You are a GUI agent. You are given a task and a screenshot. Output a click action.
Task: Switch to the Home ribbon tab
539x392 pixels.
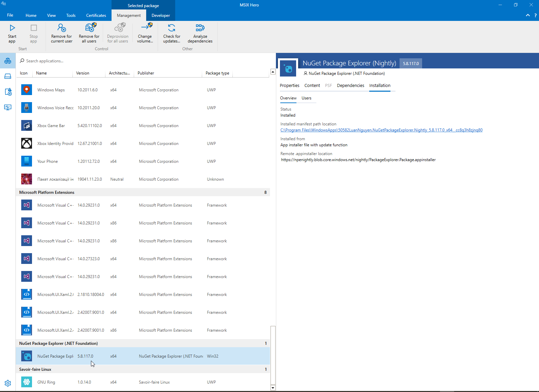(x=31, y=15)
